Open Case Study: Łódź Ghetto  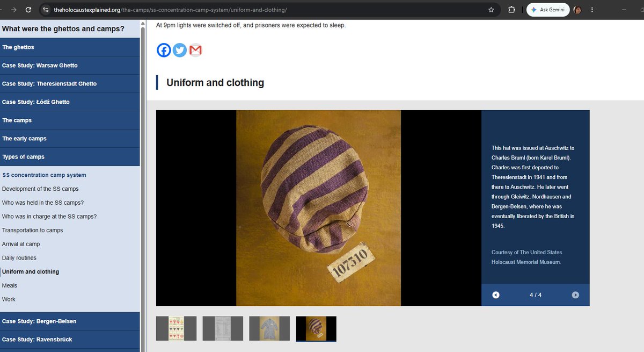tap(70, 102)
